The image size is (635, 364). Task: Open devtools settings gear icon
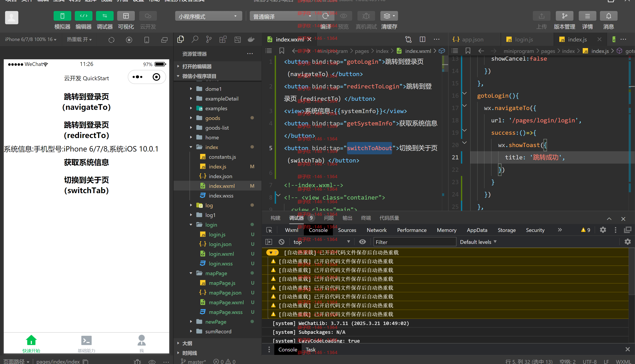pyautogui.click(x=603, y=230)
